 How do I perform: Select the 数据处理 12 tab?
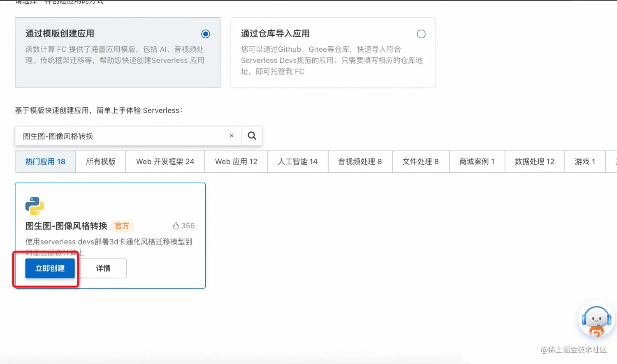click(x=535, y=161)
